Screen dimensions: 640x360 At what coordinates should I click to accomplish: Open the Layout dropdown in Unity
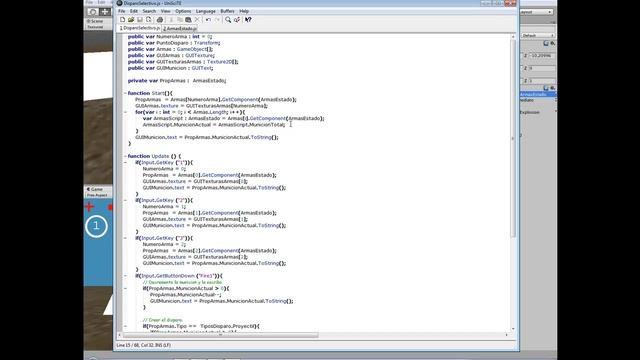point(537,12)
